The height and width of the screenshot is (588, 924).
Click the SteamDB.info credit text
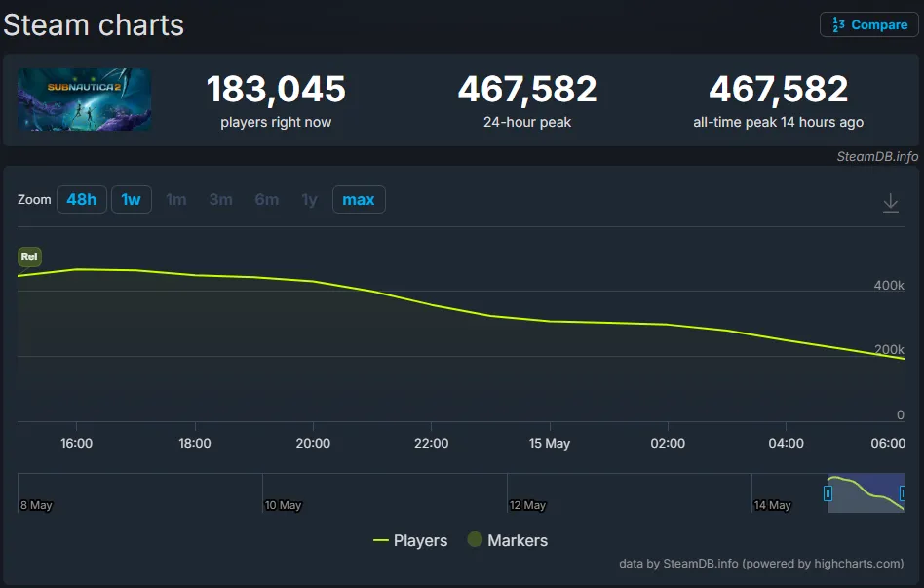(877, 156)
